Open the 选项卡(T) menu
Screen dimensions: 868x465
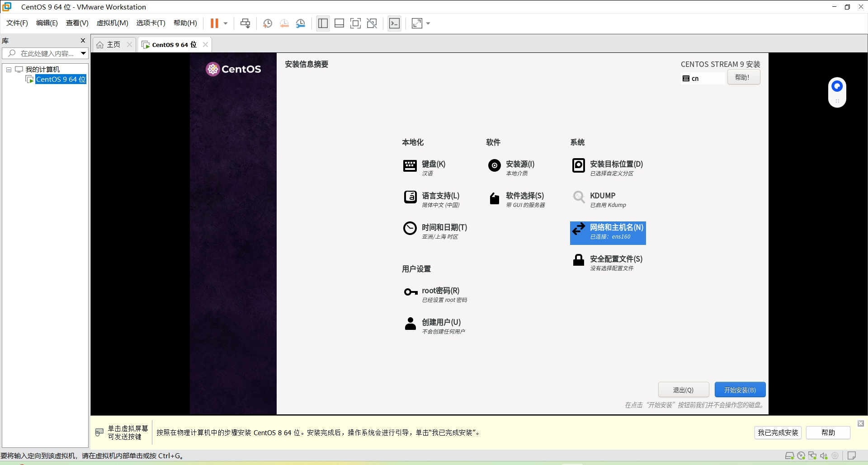tap(151, 23)
